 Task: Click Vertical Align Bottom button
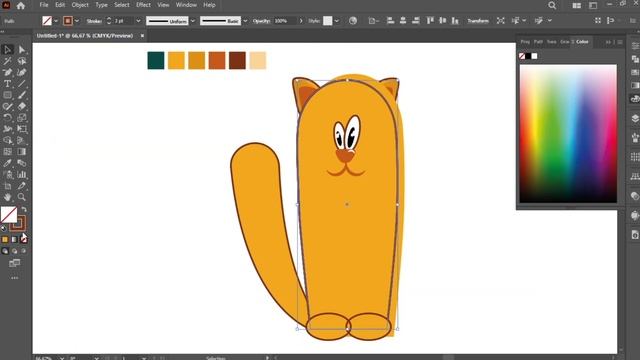(x=455, y=20)
